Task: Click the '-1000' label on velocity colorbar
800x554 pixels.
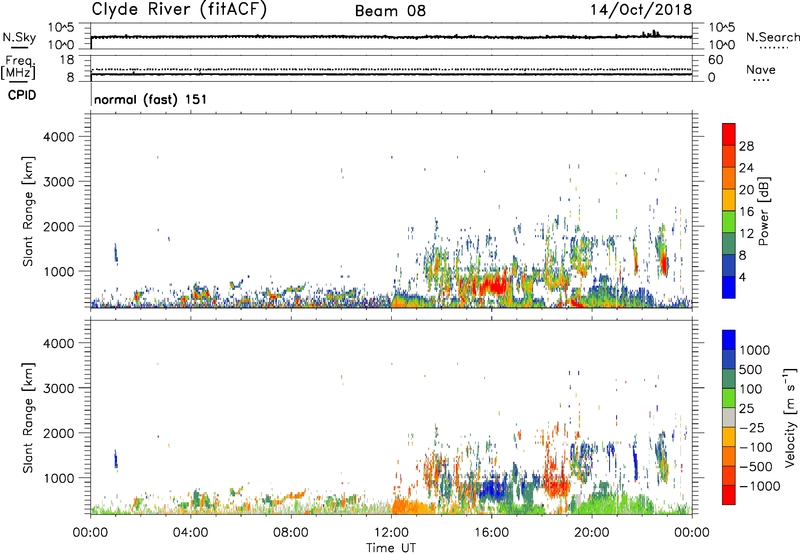Action: tap(760, 486)
